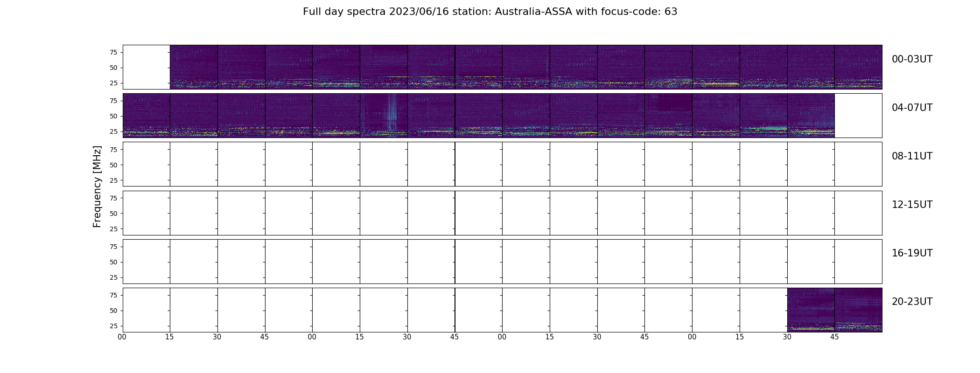Click the 25 tick in the 20-23UT row
Image resolution: width=980 pixels, height=373 pixels.
(113, 326)
